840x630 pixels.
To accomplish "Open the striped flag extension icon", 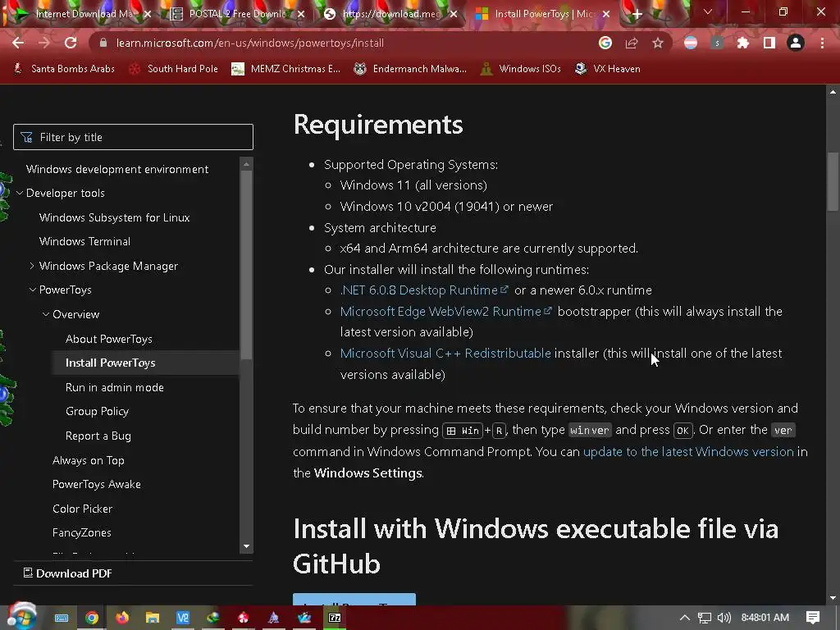I will click(691, 43).
